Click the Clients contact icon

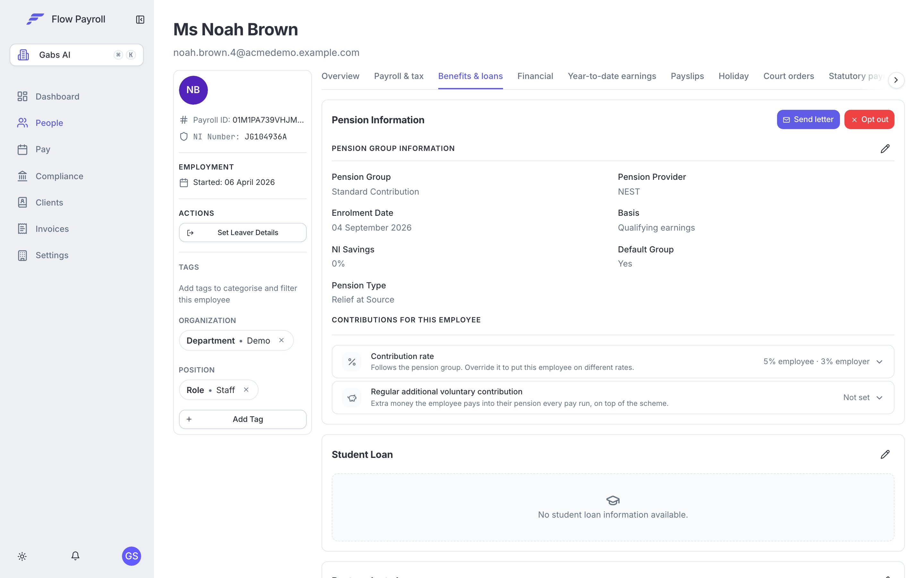coord(22,202)
